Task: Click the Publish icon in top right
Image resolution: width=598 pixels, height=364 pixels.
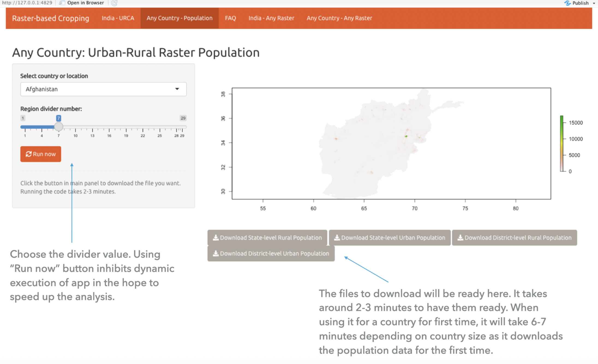Action: (x=567, y=3)
